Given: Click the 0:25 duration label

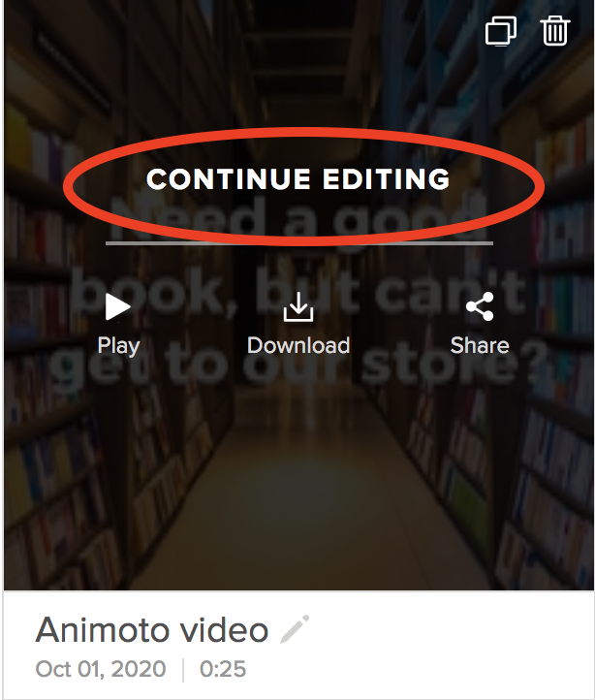Looking at the screenshot, I should [x=223, y=669].
